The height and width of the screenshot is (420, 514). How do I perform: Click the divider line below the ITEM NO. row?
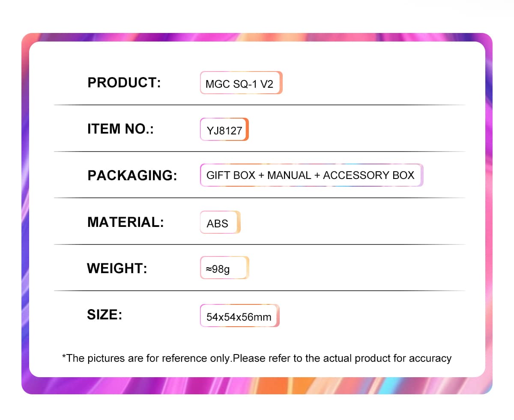(259, 152)
